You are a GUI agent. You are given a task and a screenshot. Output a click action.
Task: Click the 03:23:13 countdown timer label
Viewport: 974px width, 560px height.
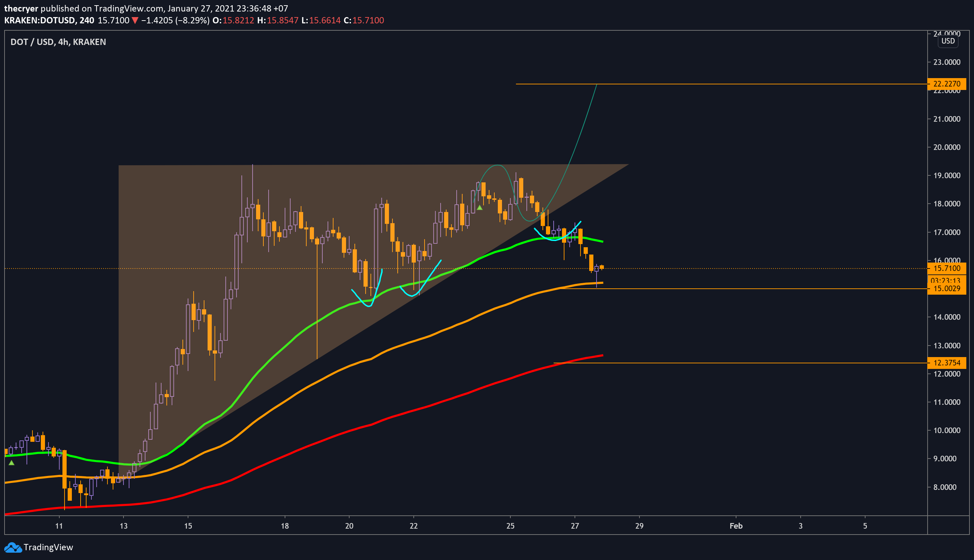(947, 280)
